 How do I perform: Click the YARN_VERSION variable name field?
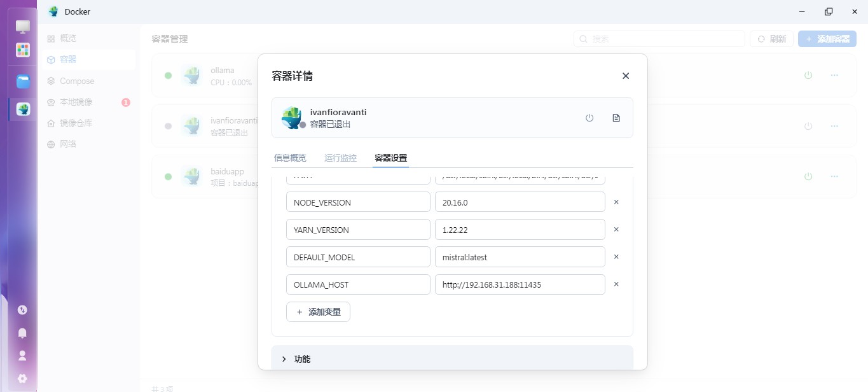[x=358, y=230]
